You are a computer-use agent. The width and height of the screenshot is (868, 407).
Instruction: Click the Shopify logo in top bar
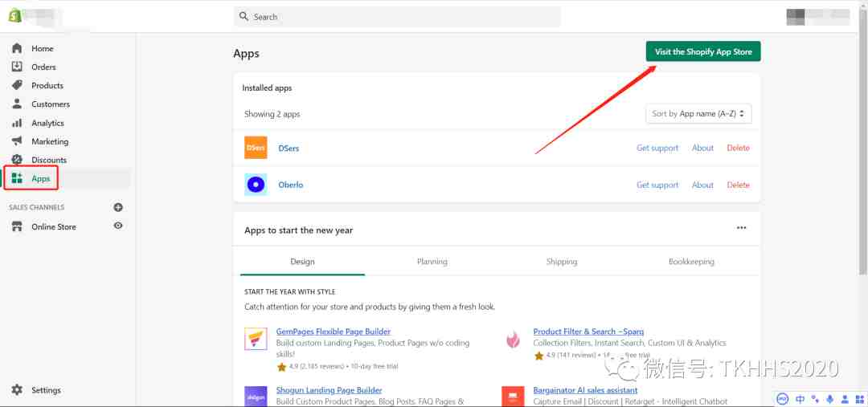point(15,15)
